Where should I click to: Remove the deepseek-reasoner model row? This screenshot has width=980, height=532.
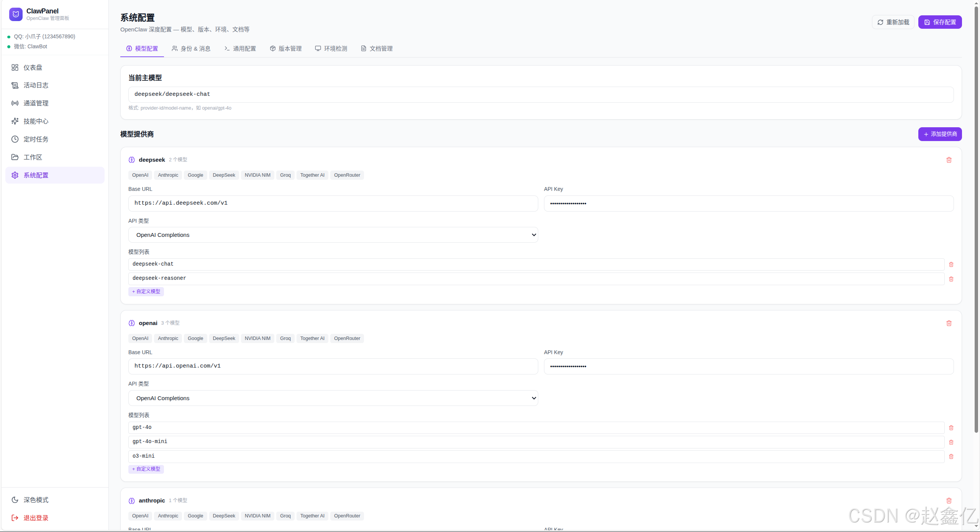[951, 279]
